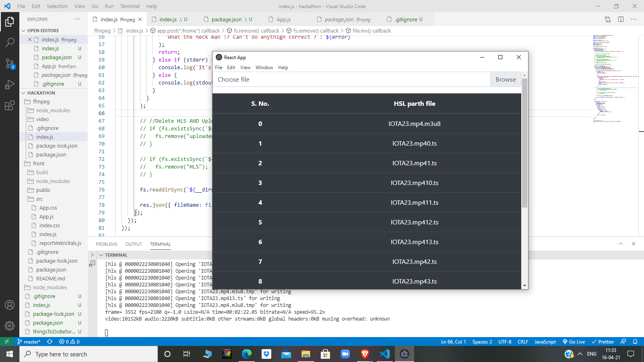Open the Extensions view
Viewport: 644px width, 362px height.
click(10, 105)
